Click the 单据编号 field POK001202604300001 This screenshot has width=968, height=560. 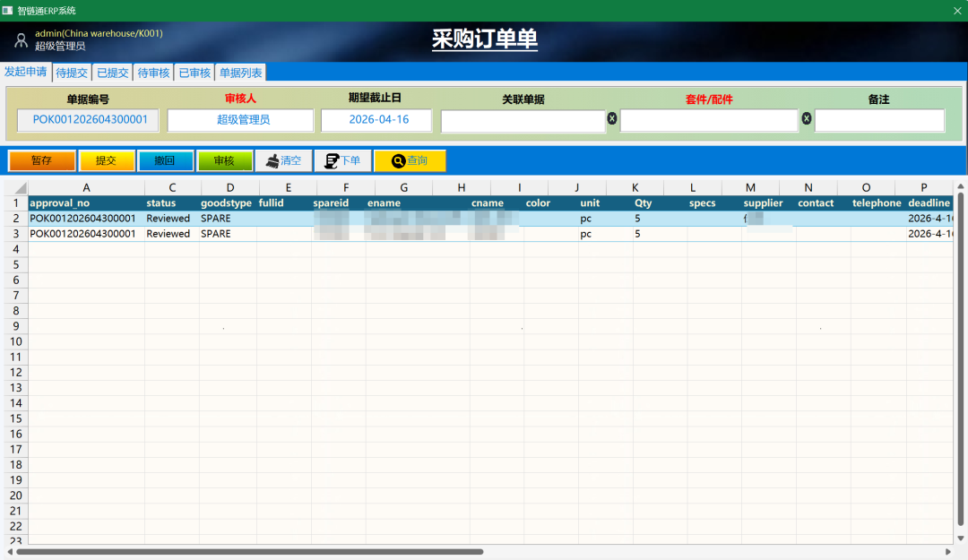[x=88, y=120]
